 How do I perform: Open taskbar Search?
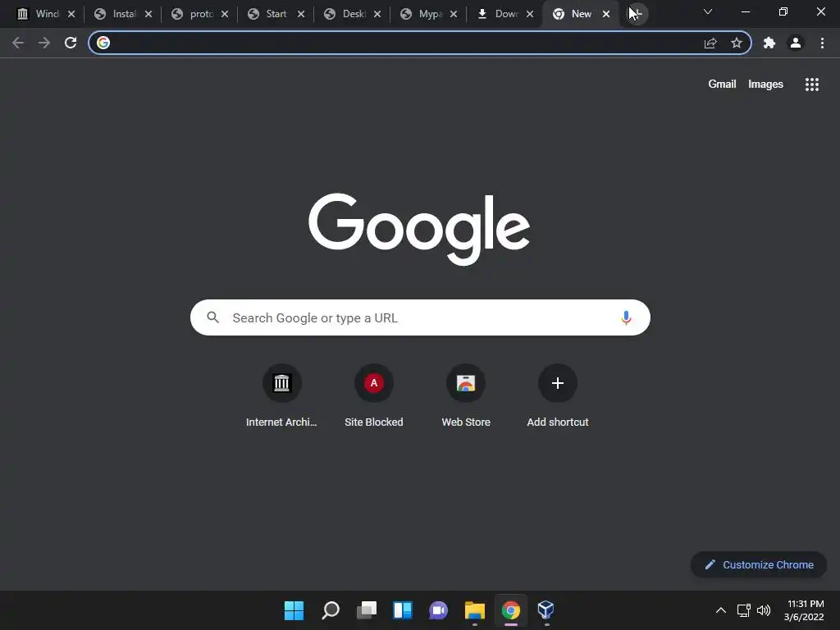tap(331, 610)
